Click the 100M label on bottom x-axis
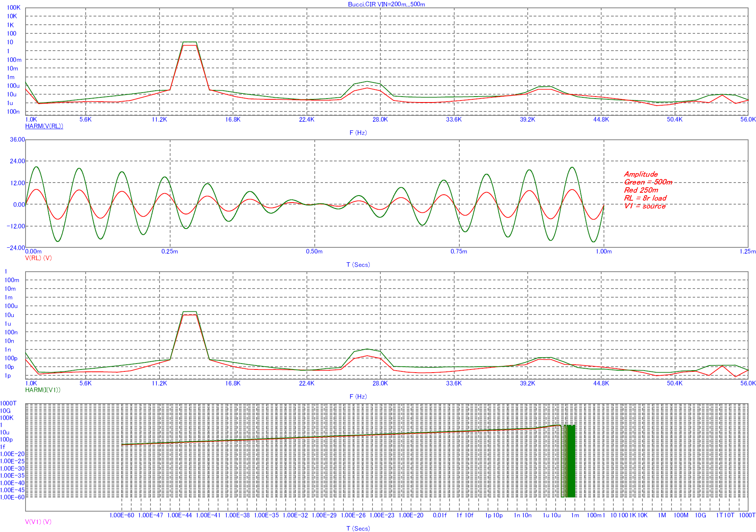The width and height of the screenshot is (756, 532). pos(681,515)
